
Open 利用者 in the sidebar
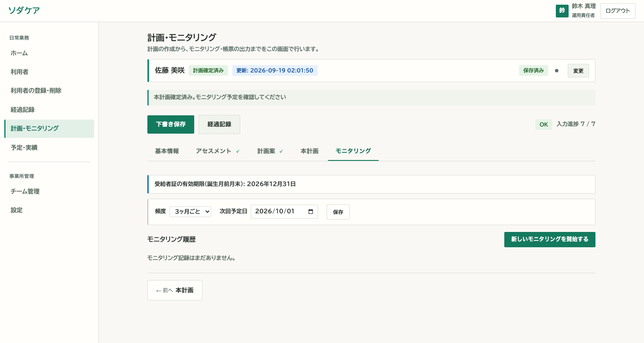[49, 72]
